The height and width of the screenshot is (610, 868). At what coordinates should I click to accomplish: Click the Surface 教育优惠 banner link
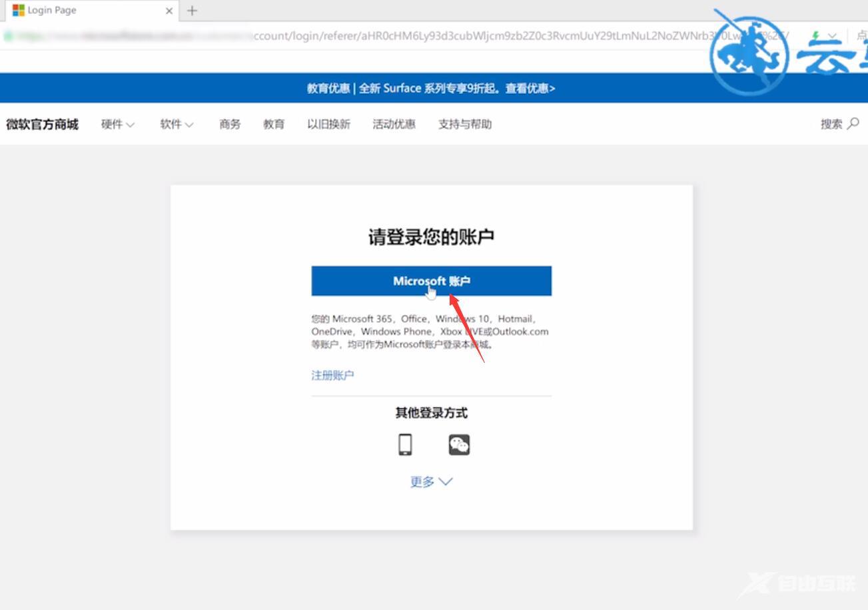click(x=431, y=88)
